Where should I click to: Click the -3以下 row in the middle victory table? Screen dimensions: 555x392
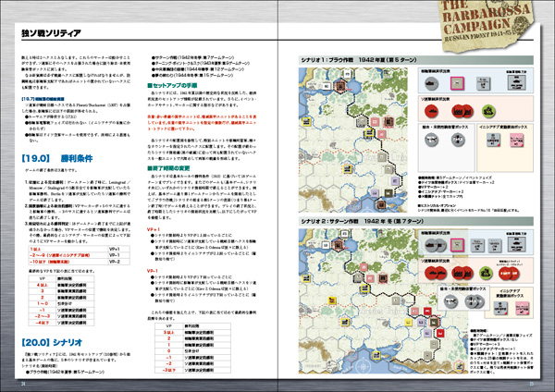pos(192,370)
